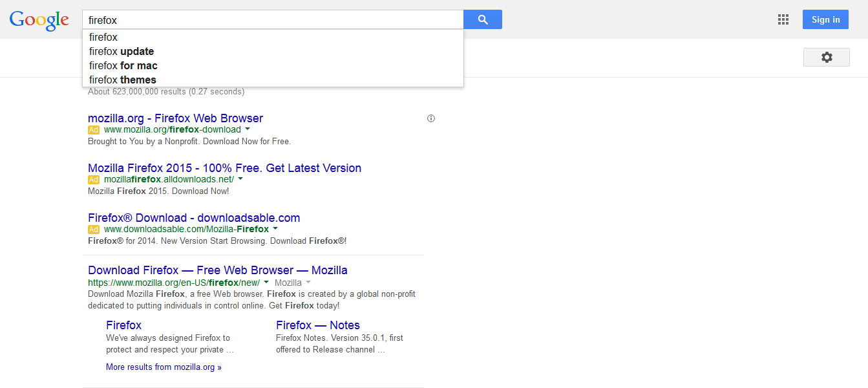Click the Ad badge under mozilla.org result
The height and width of the screenshot is (388, 868).
(94, 130)
